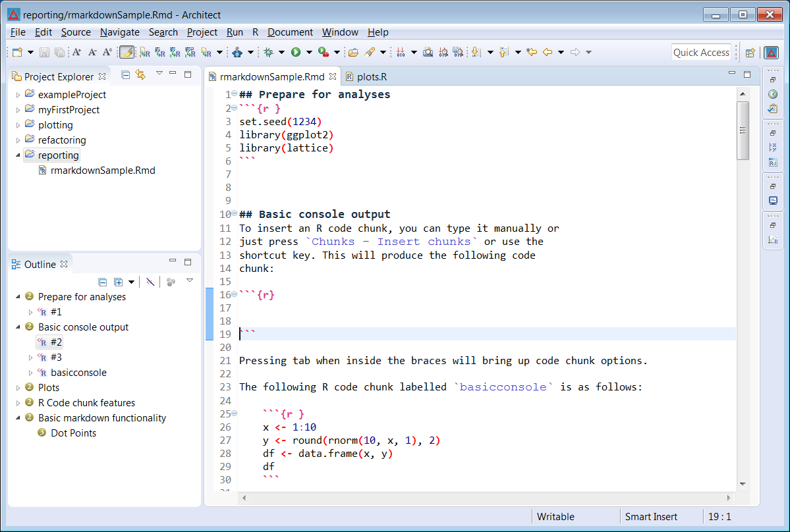This screenshot has height=532, width=790.
Task: Click Expand All icon in Outline toolbar
Action: point(119,282)
